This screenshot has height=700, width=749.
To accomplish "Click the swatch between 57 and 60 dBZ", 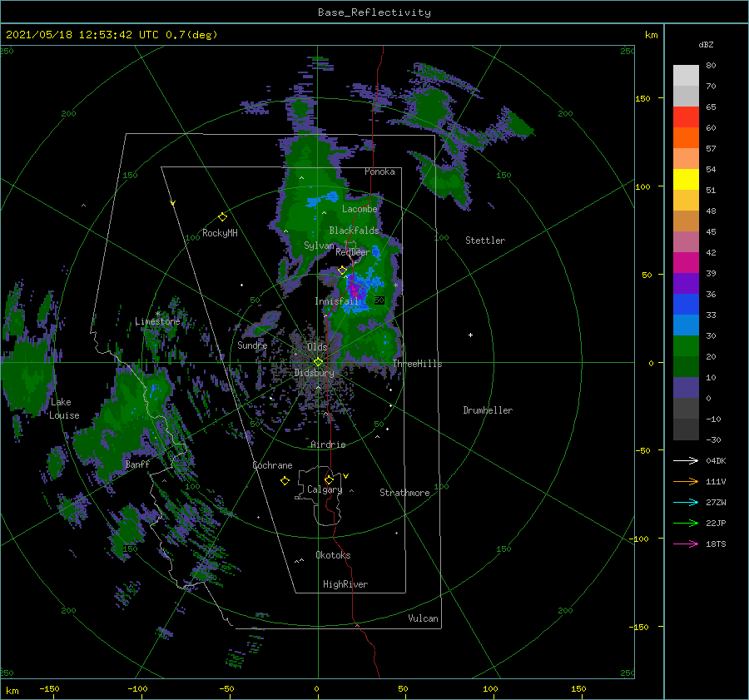I will pos(686,138).
